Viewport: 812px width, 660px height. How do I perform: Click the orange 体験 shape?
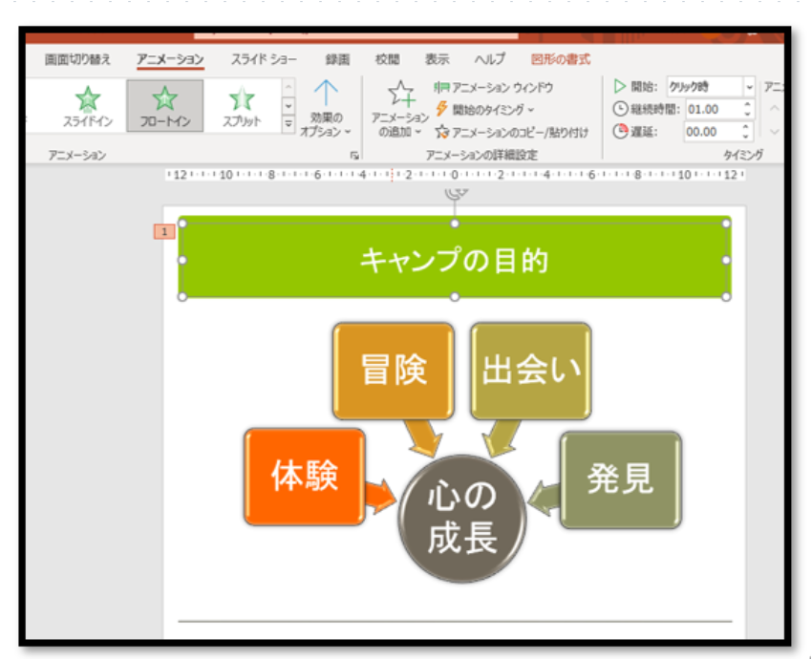pos(305,477)
